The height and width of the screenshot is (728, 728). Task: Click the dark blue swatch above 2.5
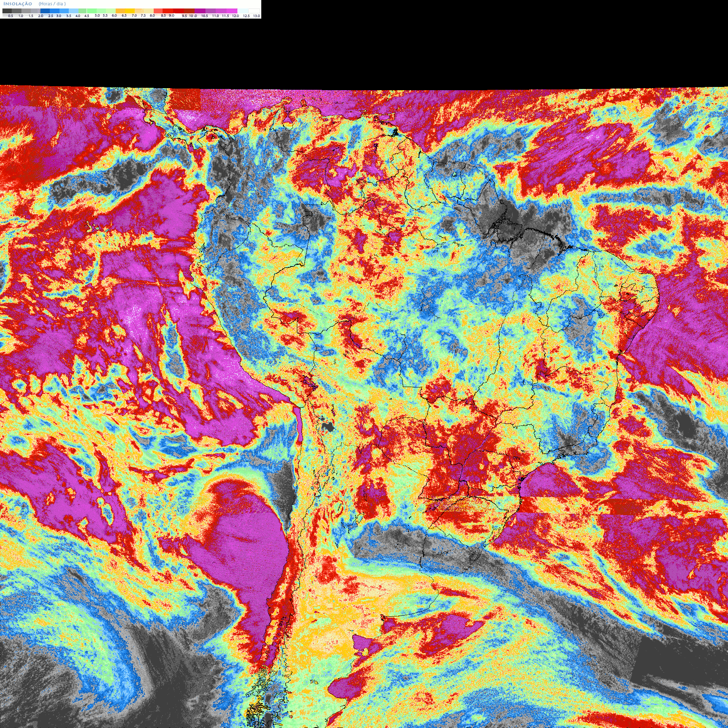pos(45,11)
